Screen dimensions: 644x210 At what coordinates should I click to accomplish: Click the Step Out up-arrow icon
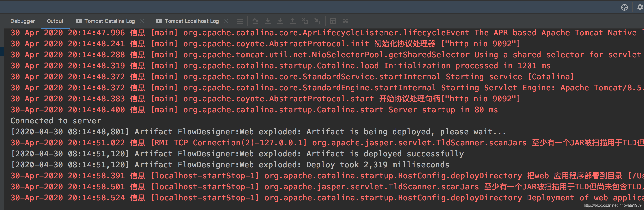click(292, 21)
